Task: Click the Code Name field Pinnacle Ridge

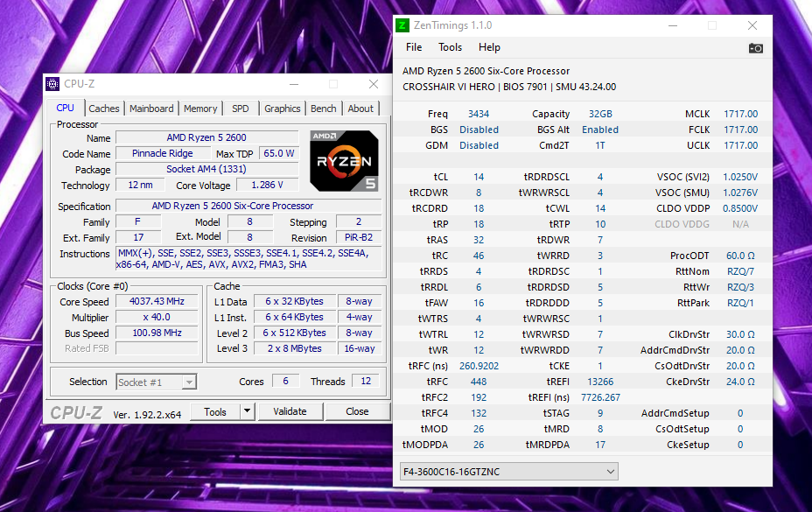Action: (x=163, y=153)
